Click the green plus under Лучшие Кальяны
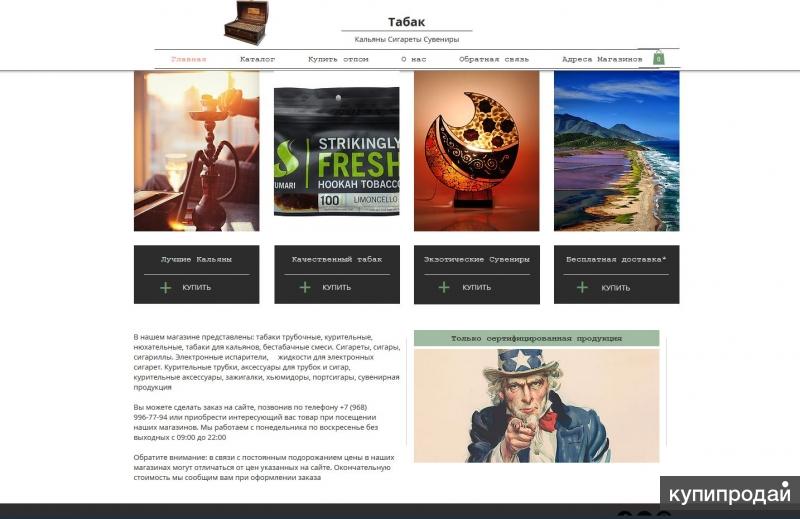This screenshot has width=800, height=519. point(165,288)
